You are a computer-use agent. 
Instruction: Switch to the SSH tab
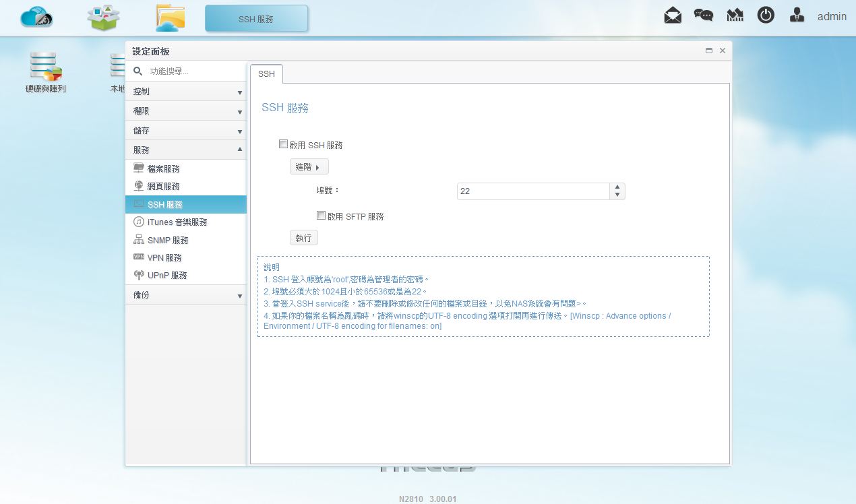pos(266,74)
